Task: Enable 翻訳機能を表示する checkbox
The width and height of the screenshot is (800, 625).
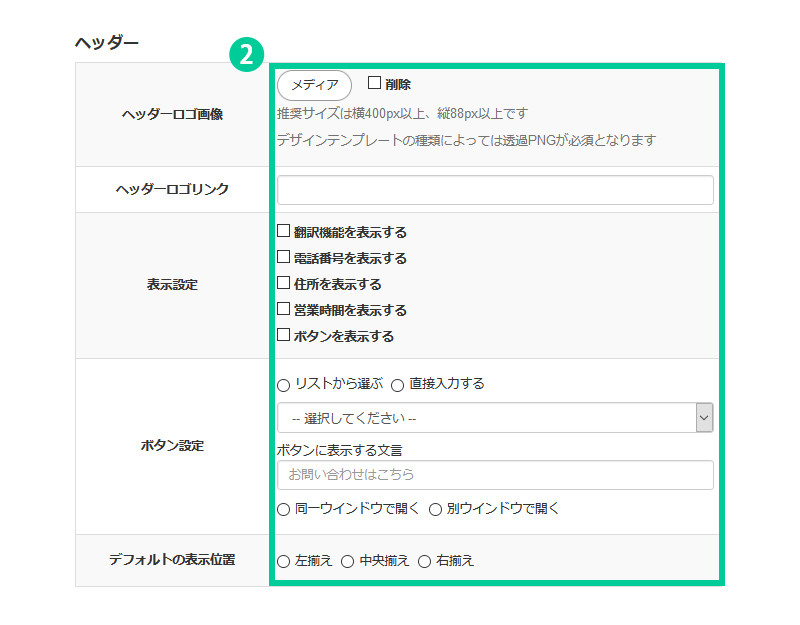Action: pyautogui.click(x=284, y=231)
